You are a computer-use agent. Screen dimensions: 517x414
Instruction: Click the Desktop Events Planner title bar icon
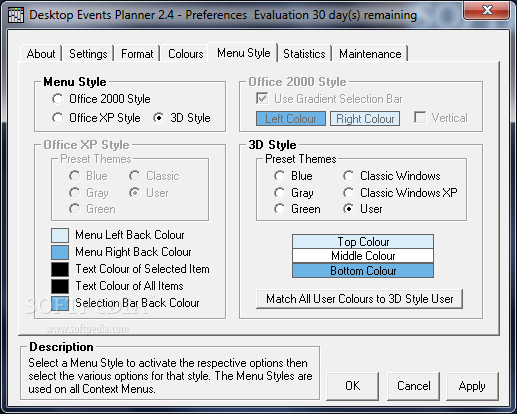[15, 15]
